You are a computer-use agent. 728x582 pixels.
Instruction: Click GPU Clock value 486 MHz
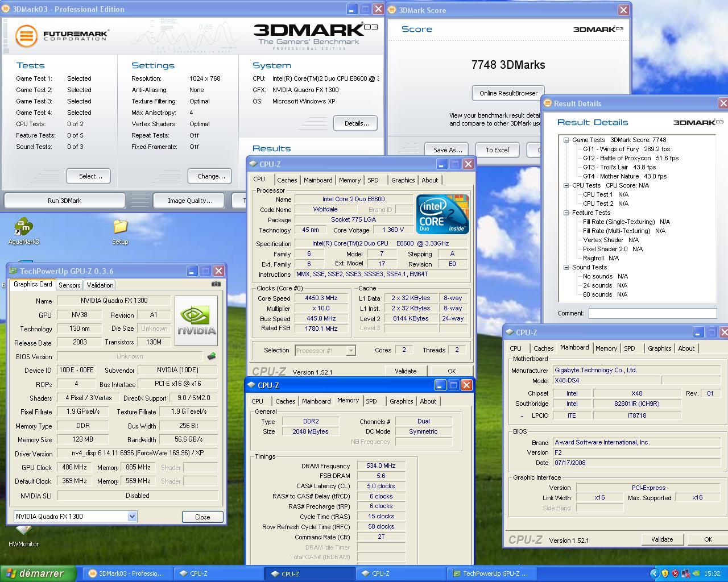(x=75, y=467)
